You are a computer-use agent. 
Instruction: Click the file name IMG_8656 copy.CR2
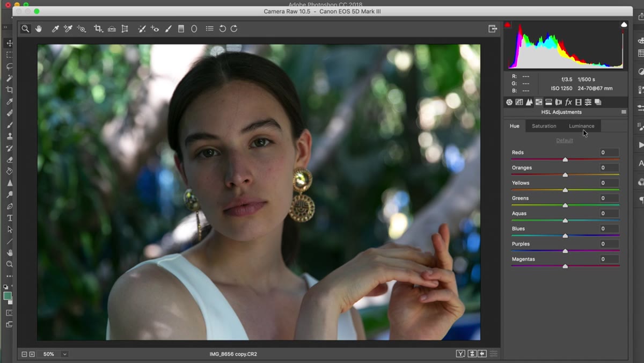click(x=233, y=354)
